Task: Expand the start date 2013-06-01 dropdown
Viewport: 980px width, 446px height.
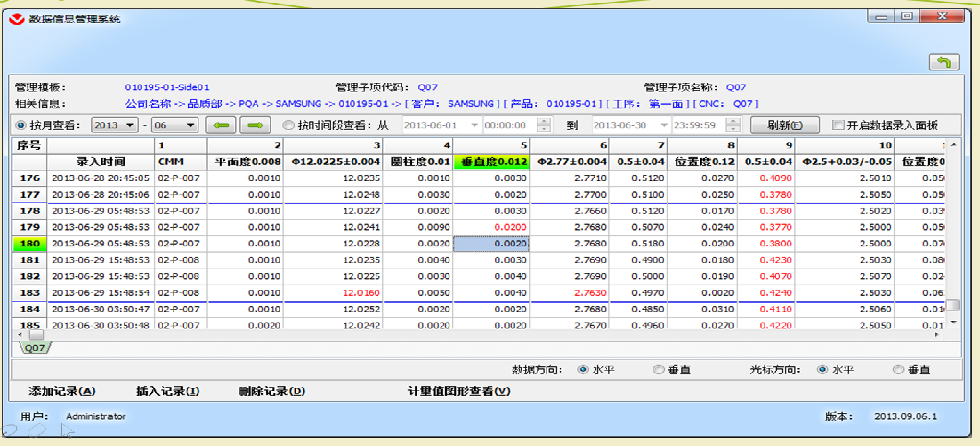Action: tap(474, 125)
